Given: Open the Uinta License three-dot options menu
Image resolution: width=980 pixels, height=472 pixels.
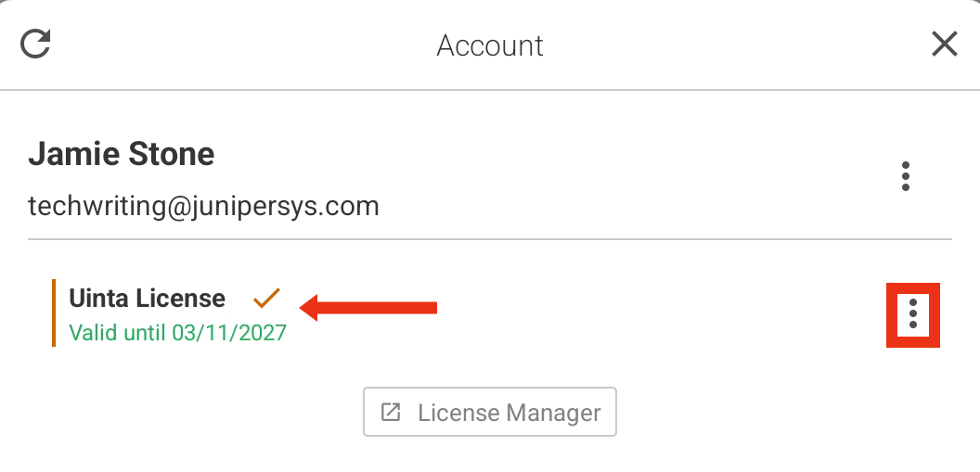Looking at the screenshot, I should point(913,314).
